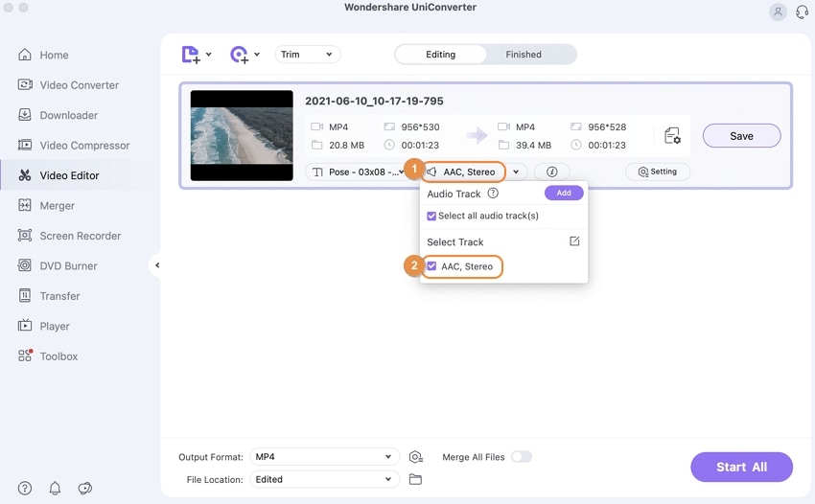Open help via question mark icon
Screen dimensions: 815x504
click(24, 488)
